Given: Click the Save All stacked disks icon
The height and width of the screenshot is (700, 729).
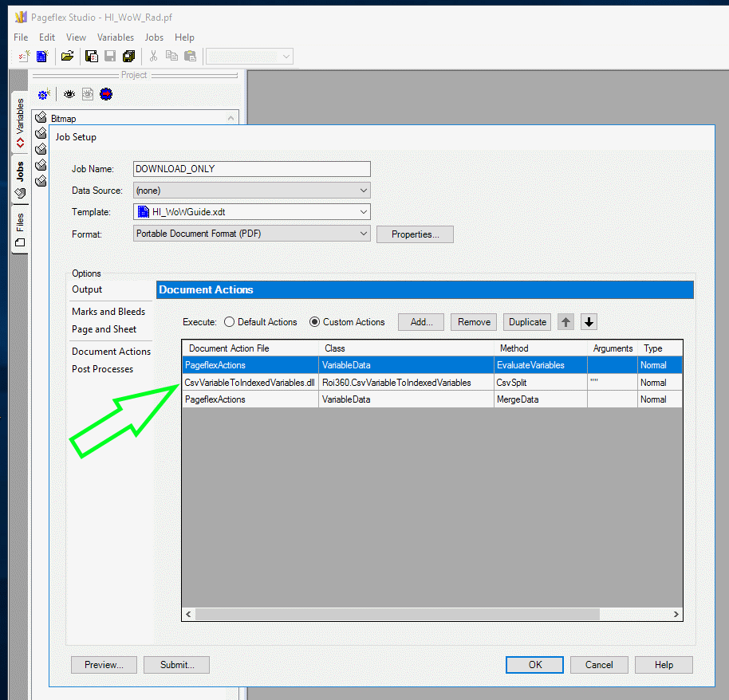Looking at the screenshot, I should [x=128, y=57].
